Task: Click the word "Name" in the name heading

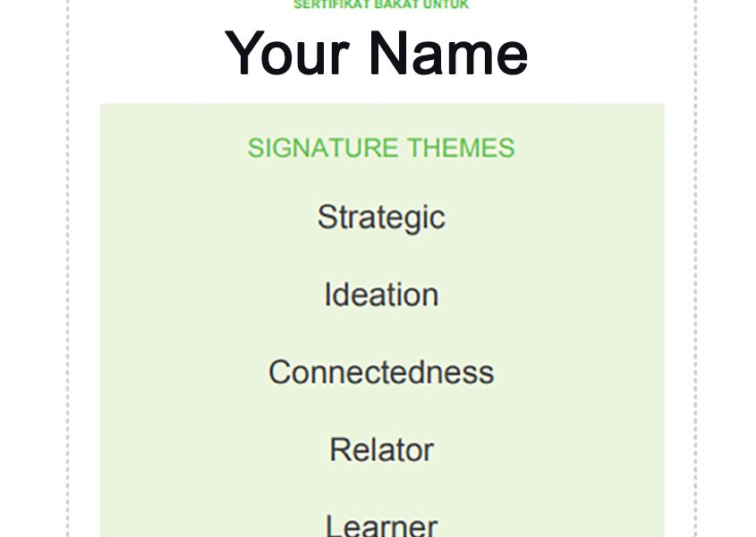Action: (447, 53)
